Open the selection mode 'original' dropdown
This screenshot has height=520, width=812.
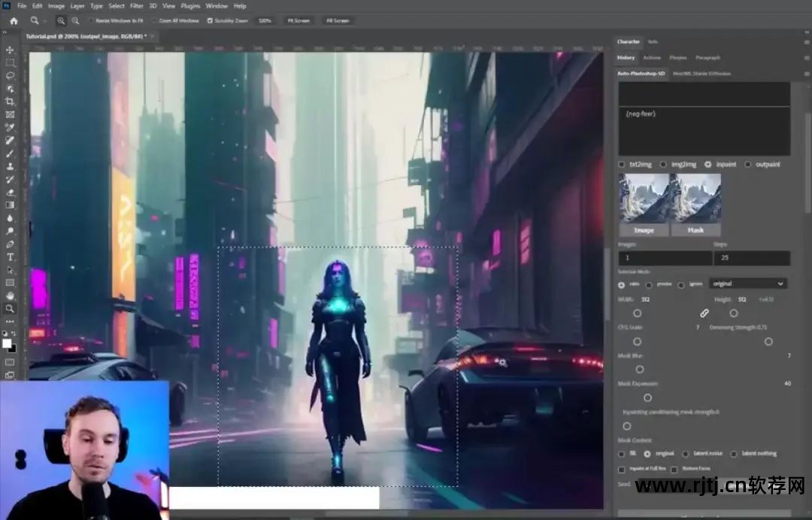click(747, 284)
